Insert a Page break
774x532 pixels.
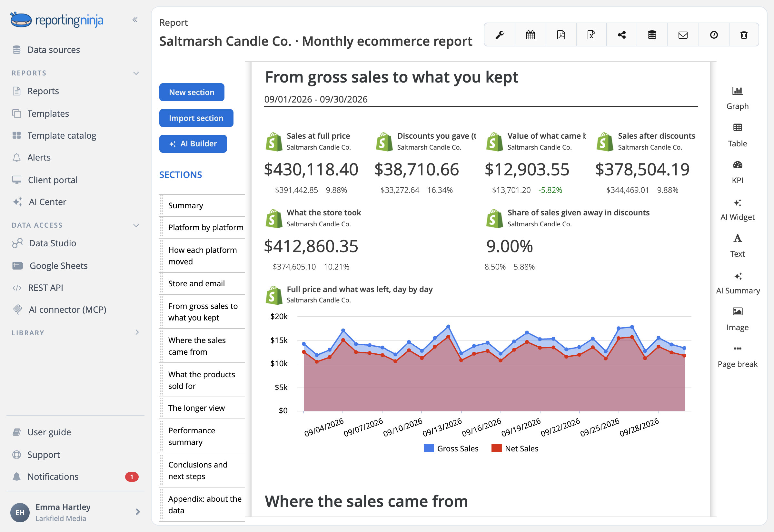737,357
